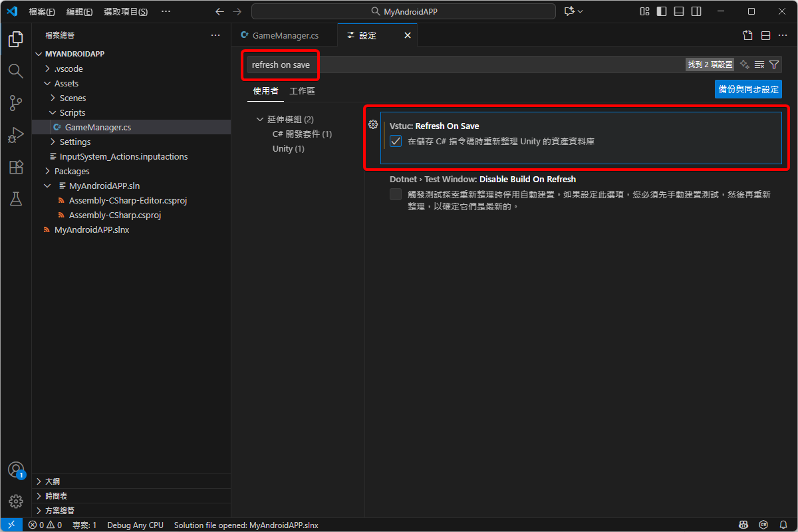Open the gear menu for Refresh On Save
The height and width of the screenshot is (532, 798).
tap(373, 125)
